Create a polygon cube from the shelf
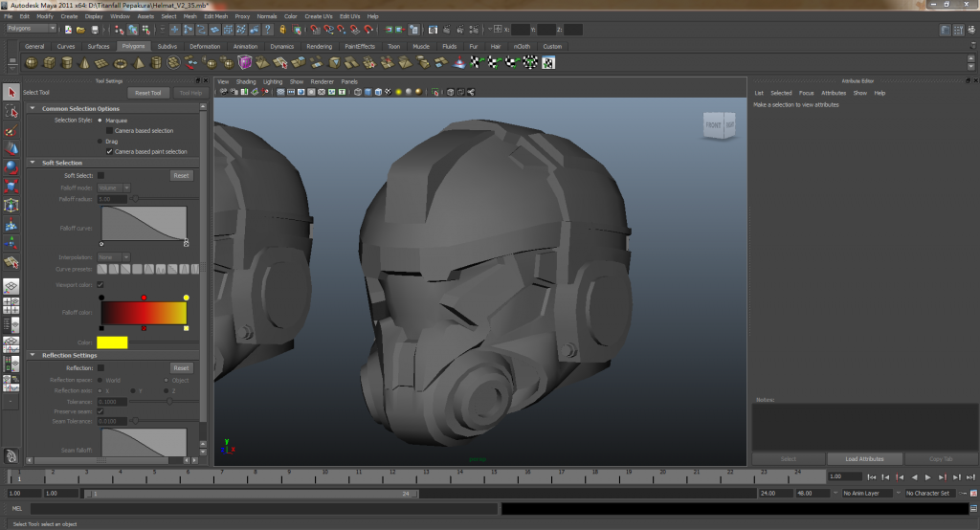The height and width of the screenshot is (530, 980). pos(48,63)
